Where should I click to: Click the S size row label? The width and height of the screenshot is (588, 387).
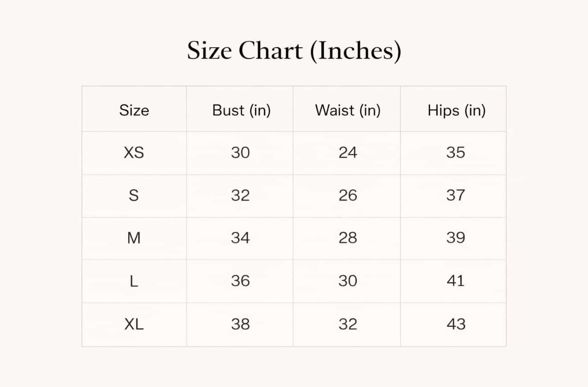[x=134, y=195]
